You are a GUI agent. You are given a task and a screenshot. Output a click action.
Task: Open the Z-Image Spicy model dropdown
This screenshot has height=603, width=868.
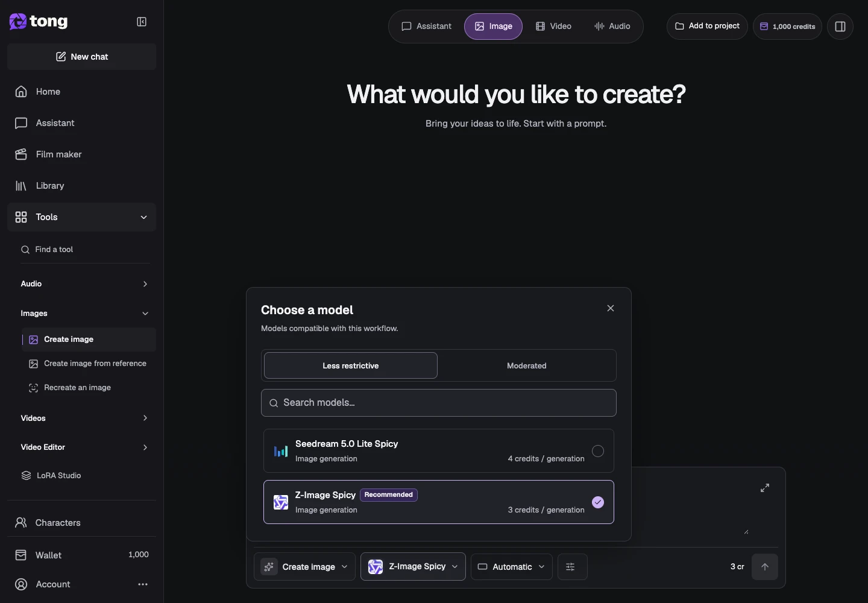click(x=413, y=567)
